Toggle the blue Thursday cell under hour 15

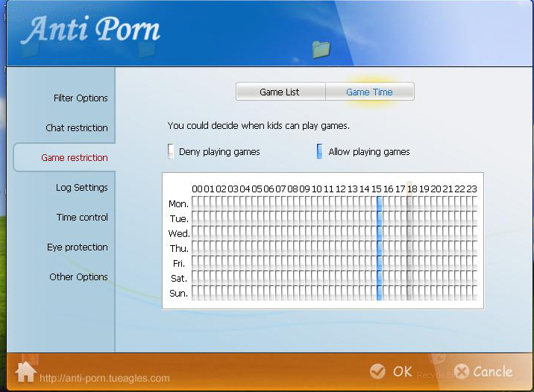coord(380,248)
